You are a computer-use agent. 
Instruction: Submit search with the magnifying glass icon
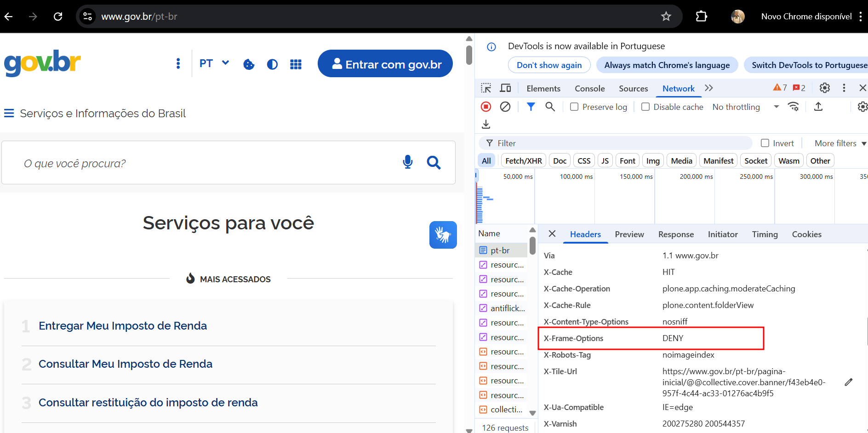[434, 162]
